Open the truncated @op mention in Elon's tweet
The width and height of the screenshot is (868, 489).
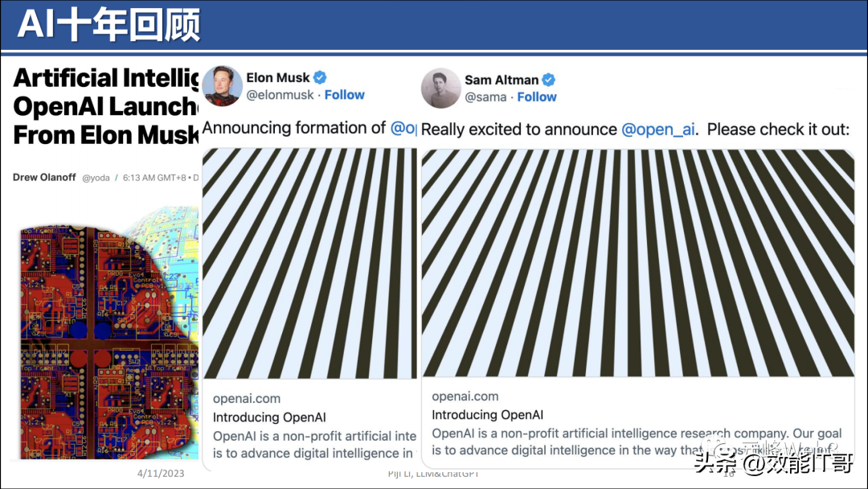click(x=403, y=127)
